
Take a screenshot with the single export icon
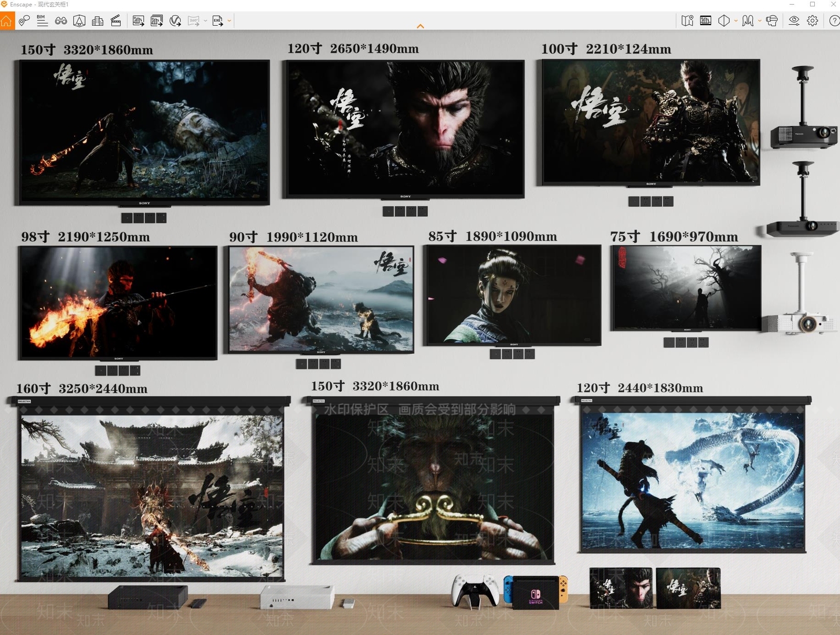pyautogui.click(x=139, y=21)
